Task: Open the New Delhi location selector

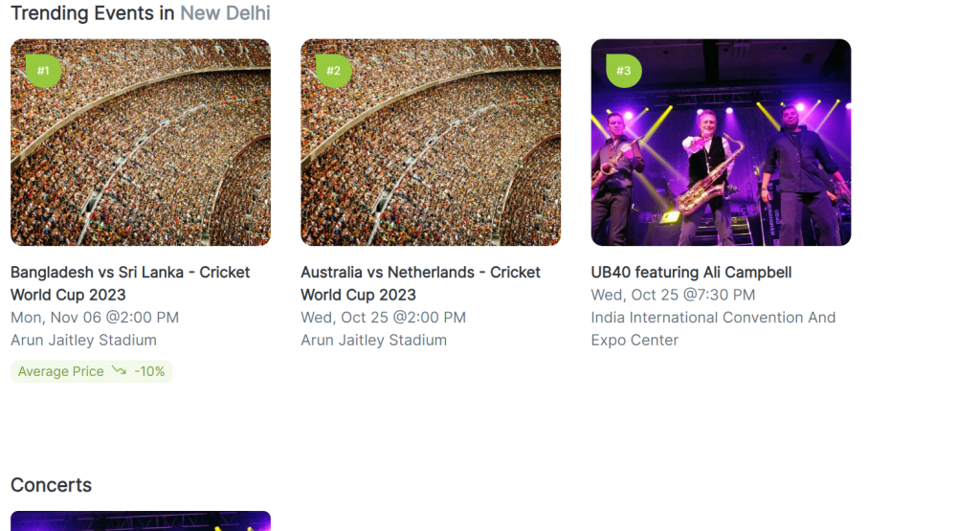Action: pyautogui.click(x=225, y=13)
